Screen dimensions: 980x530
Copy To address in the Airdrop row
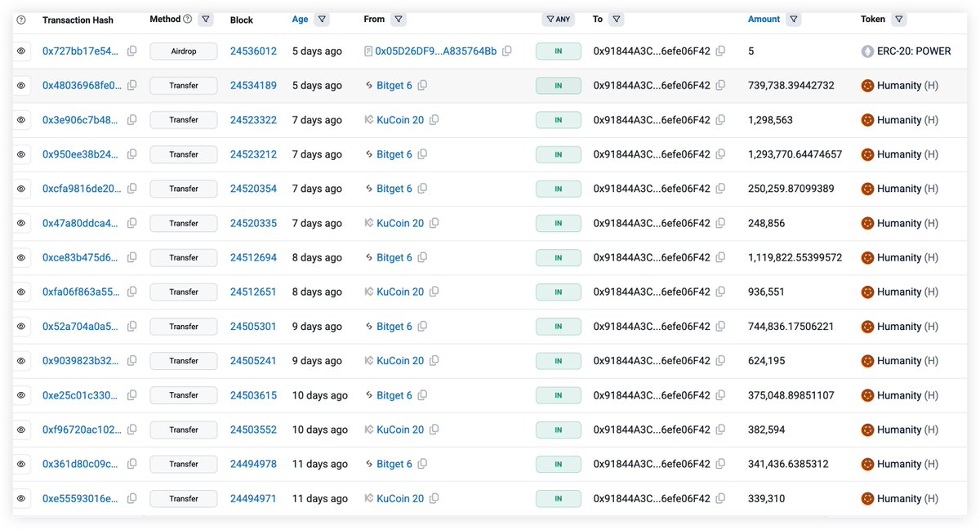click(x=720, y=51)
